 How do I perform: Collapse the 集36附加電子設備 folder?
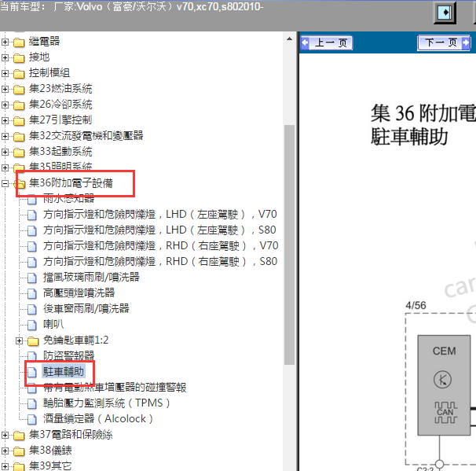point(5,183)
